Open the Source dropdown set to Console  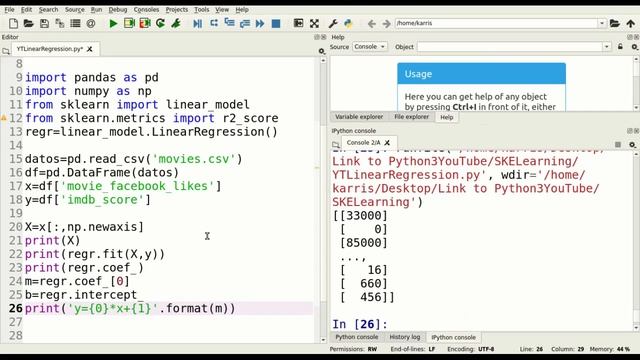(x=370, y=47)
